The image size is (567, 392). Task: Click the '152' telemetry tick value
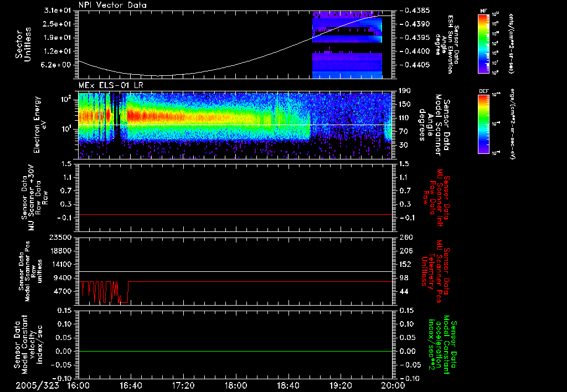405,264
